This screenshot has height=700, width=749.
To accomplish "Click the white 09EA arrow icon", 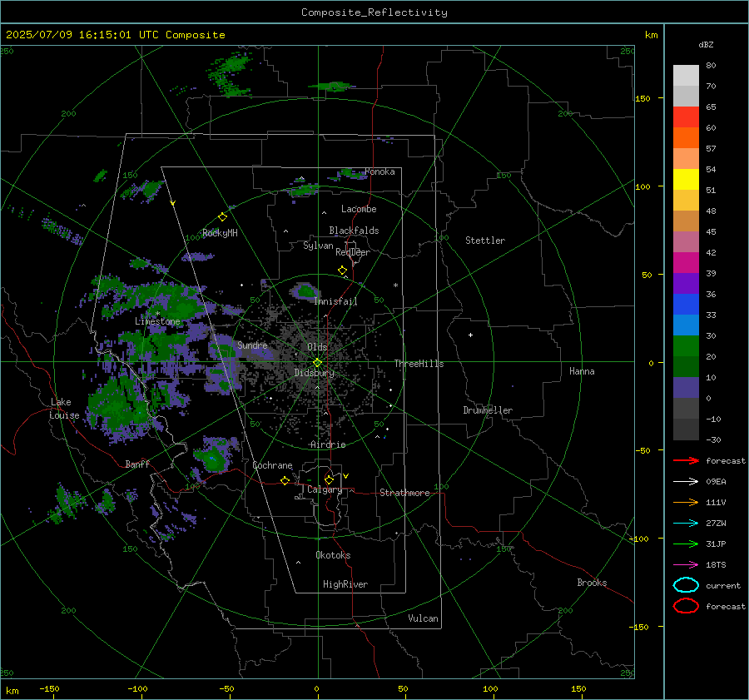I will [686, 482].
